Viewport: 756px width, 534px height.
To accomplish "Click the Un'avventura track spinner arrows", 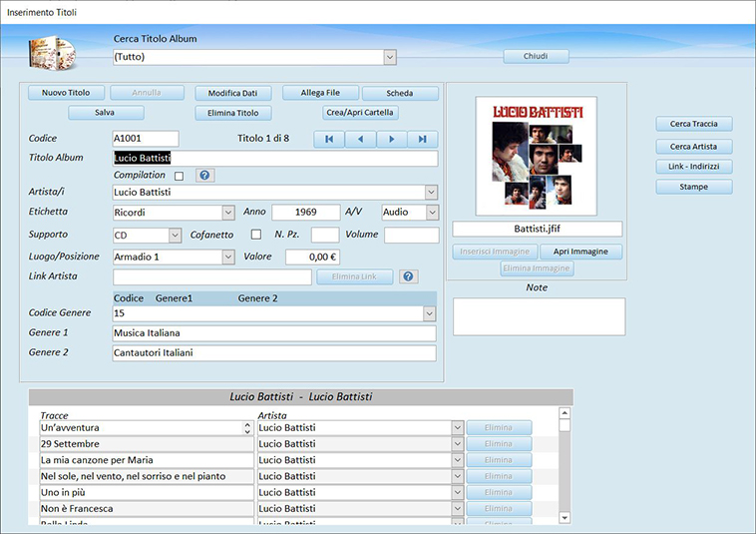I will click(x=247, y=428).
